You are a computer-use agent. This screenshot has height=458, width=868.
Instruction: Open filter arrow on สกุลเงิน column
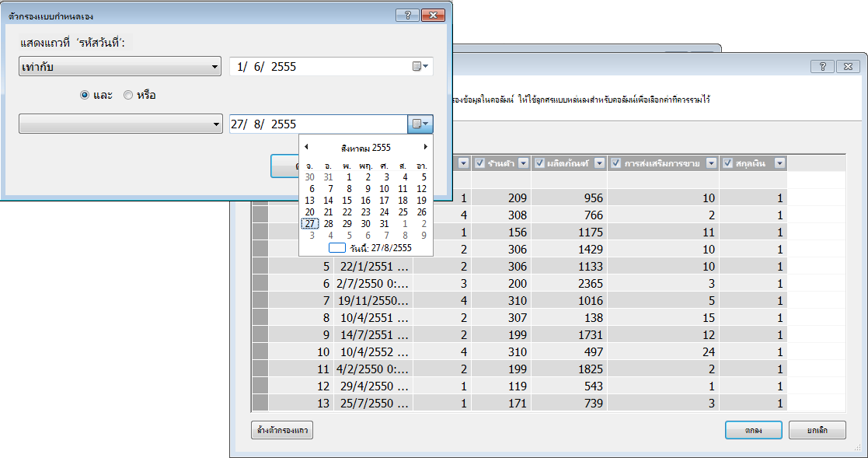[779, 163]
